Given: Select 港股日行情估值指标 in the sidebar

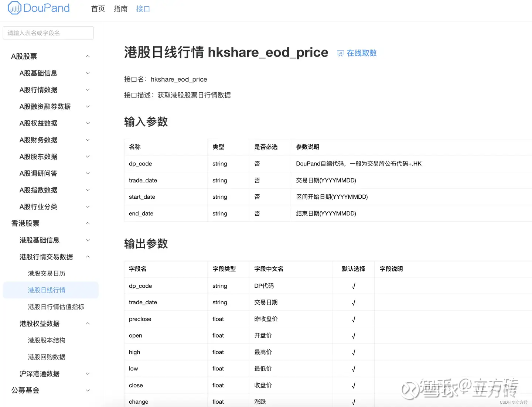Looking at the screenshot, I should 56,307.
